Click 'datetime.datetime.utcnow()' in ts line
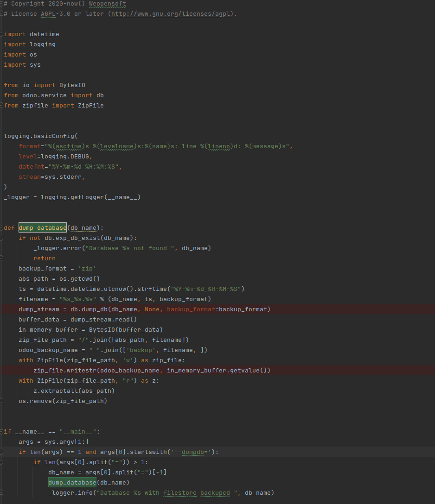The image size is (435, 504). click(85, 289)
